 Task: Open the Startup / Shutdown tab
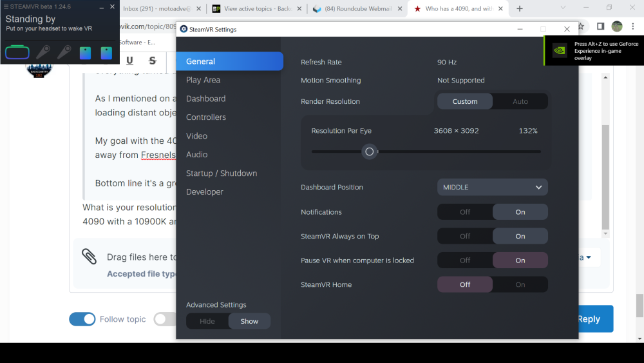(x=222, y=173)
